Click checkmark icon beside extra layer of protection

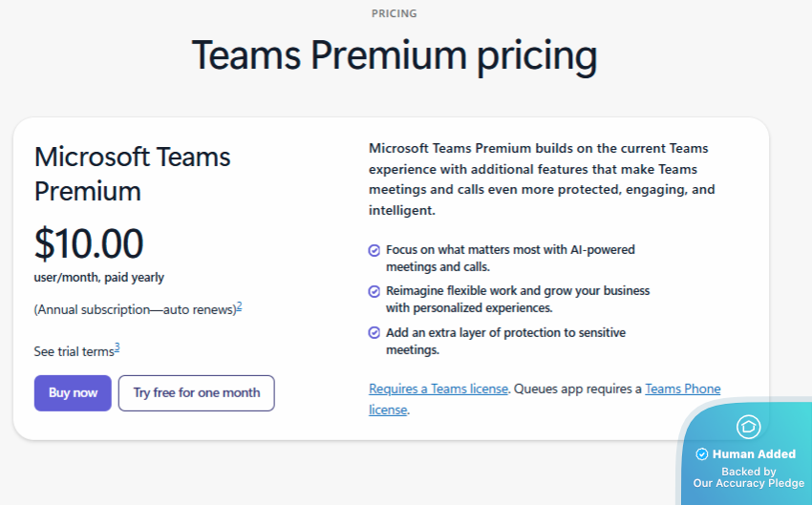pyautogui.click(x=374, y=333)
